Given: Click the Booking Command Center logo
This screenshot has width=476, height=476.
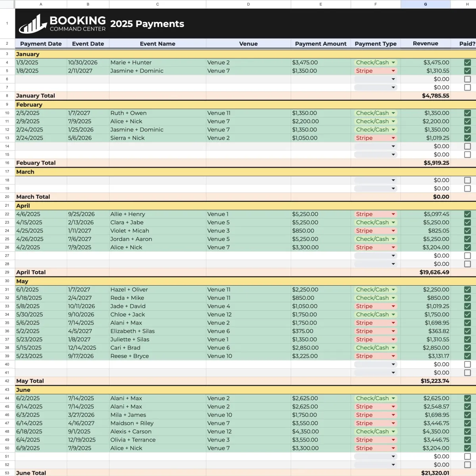Looking at the screenshot, I should pyautogui.click(x=62, y=24).
